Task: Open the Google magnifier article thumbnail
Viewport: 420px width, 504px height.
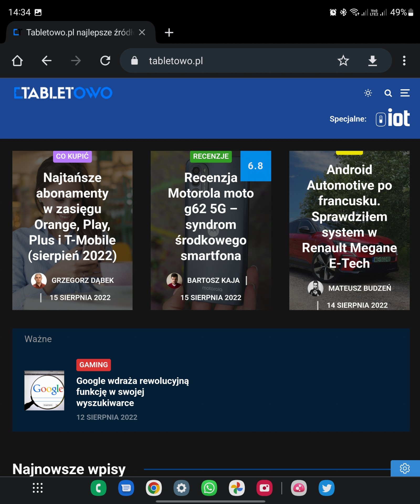Action: coord(44,390)
